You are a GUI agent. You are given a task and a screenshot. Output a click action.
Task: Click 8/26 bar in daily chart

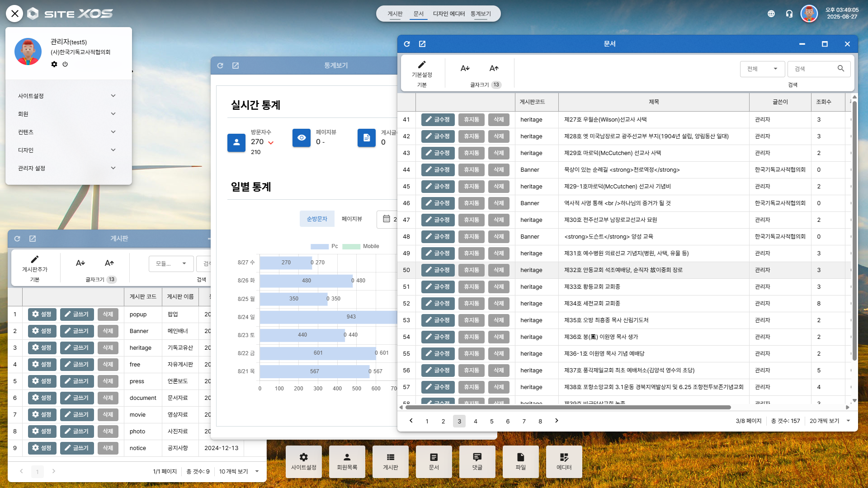(306, 281)
